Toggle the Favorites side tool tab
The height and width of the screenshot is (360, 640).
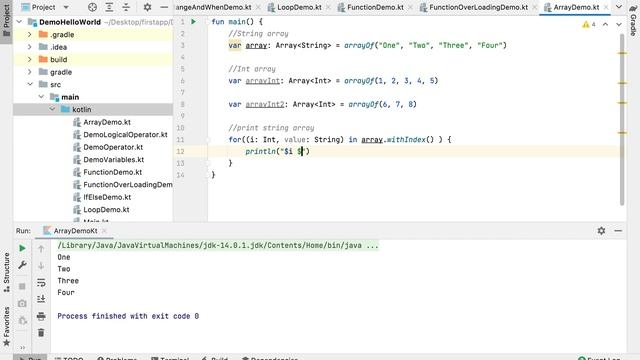click(x=7, y=327)
